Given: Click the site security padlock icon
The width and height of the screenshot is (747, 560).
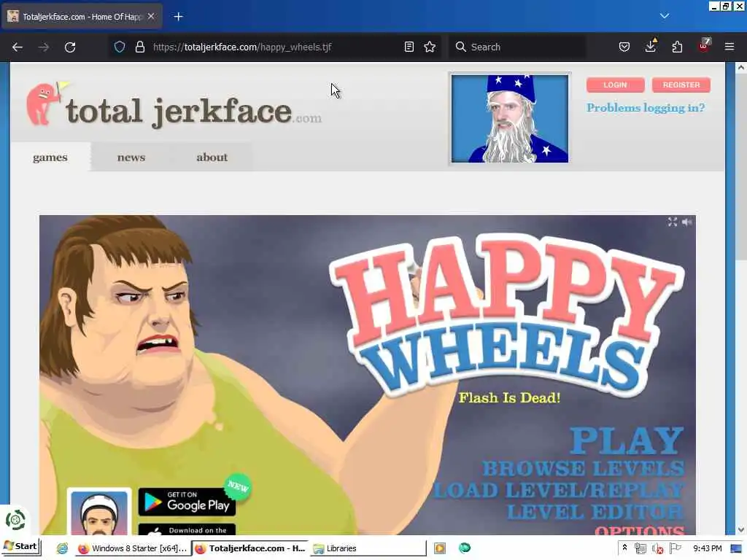Looking at the screenshot, I should coord(139,47).
